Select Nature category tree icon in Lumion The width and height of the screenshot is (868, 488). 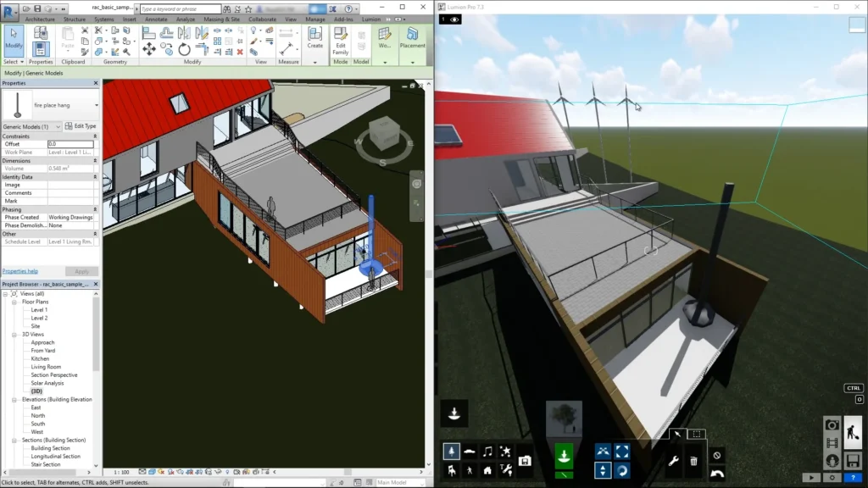(x=451, y=452)
